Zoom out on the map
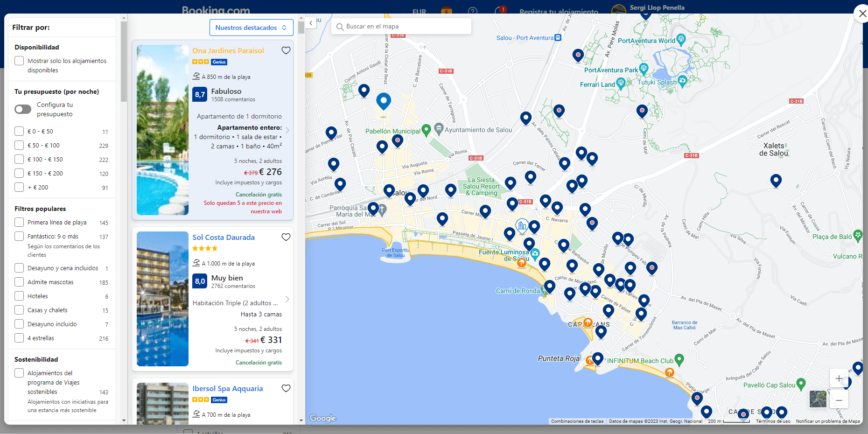868x434 pixels. (x=839, y=400)
